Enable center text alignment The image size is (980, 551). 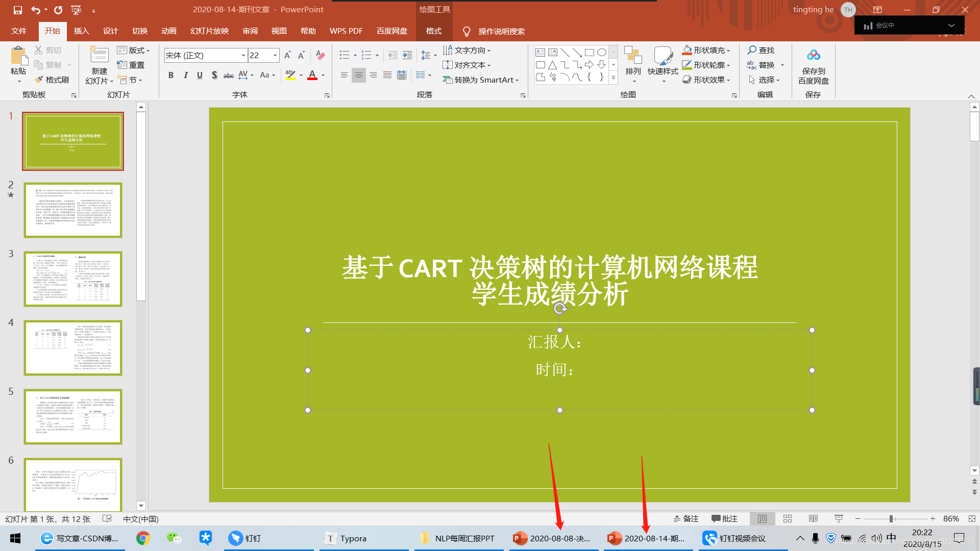point(359,76)
